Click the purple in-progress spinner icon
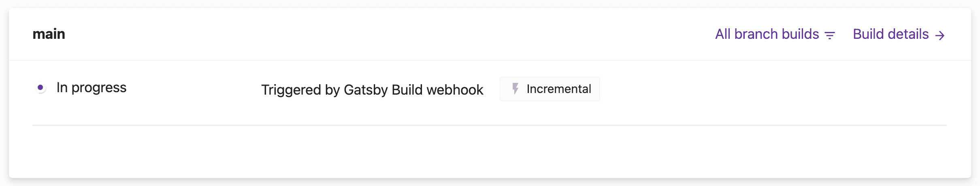Image resolution: width=980 pixels, height=186 pixels. tap(40, 87)
